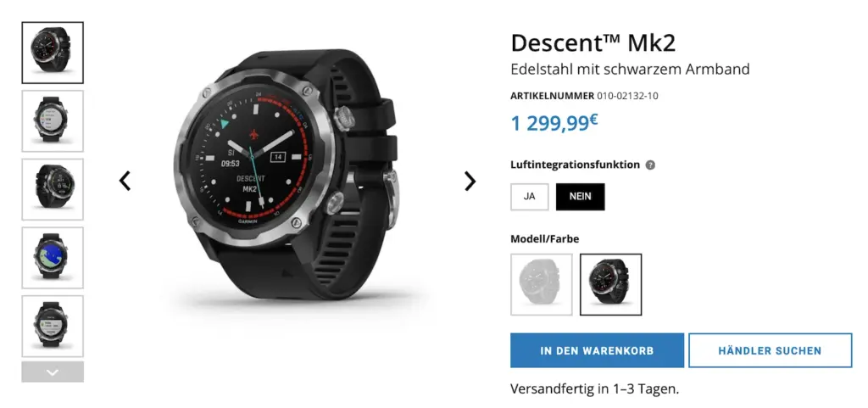The height and width of the screenshot is (408, 868).
Task: Add item with In den Warenkorb button
Action: (x=598, y=350)
